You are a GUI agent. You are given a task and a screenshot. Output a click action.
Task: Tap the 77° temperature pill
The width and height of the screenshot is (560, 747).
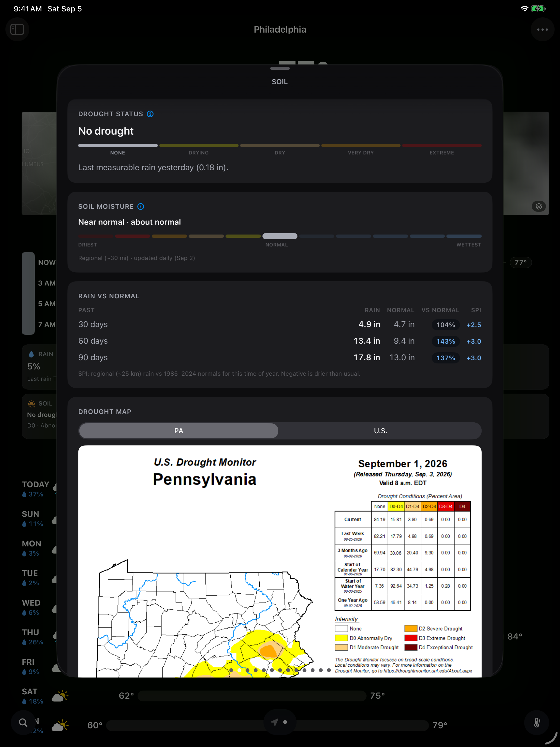[x=520, y=262]
